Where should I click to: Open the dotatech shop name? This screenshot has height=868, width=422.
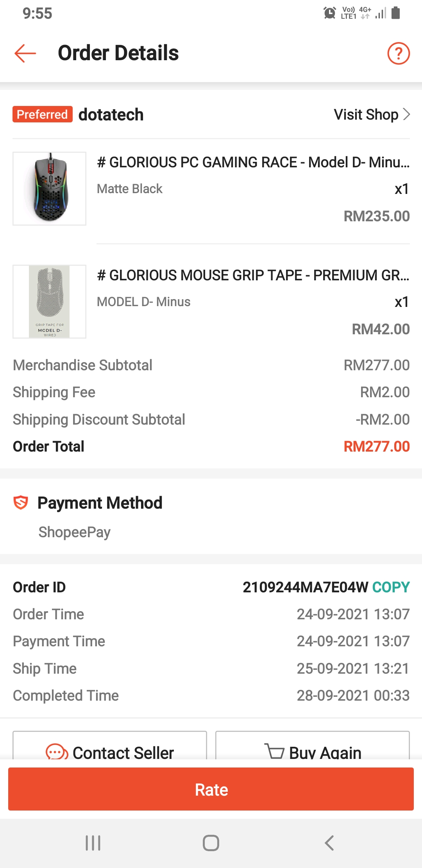click(x=111, y=115)
